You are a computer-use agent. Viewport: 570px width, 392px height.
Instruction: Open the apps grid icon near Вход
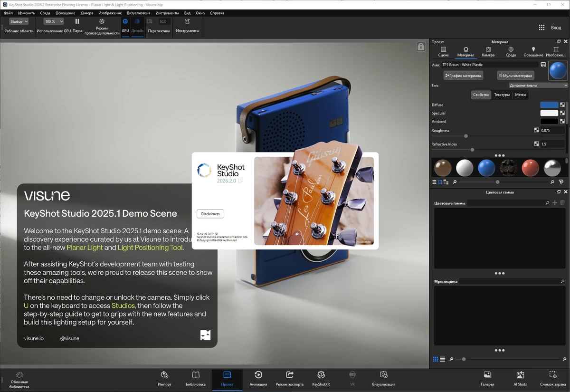(x=541, y=28)
